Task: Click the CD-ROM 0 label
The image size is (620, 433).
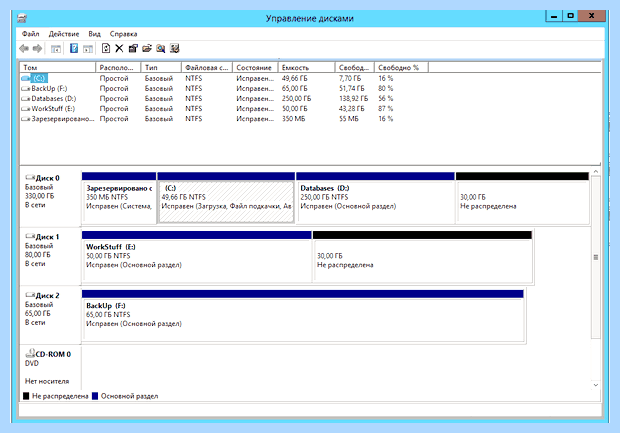Action: 53,354
